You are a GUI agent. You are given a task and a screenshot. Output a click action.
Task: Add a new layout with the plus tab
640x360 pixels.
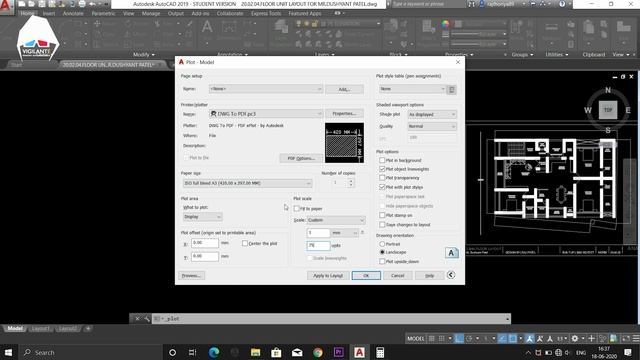pyautogui.click(x=88, y=329)
